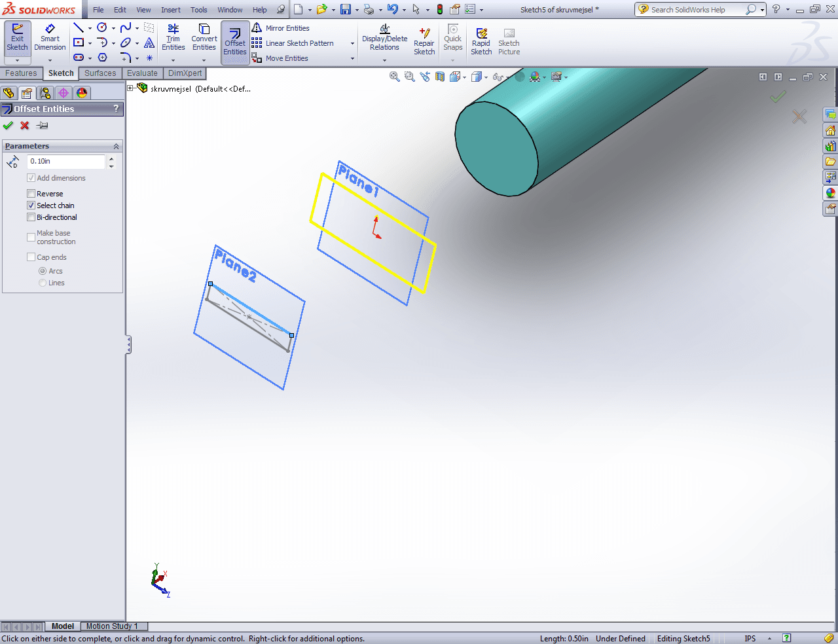Click the Zoom to Area icon
838x644 pixels.
tap(410, 77)
